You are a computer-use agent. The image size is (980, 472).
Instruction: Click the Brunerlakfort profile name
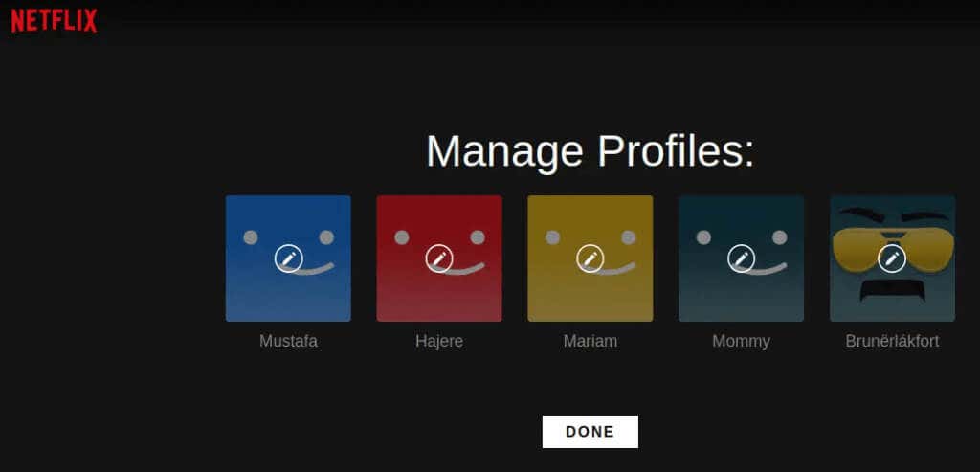[x=892, y=342]
